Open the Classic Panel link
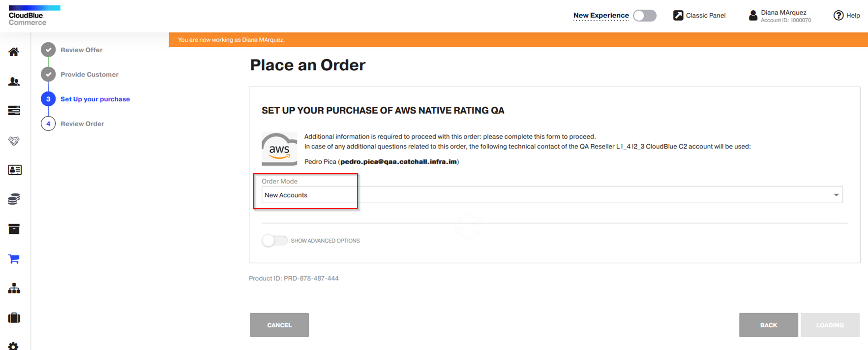Viewport: 868px width, 350px height. tap(699, 16)
